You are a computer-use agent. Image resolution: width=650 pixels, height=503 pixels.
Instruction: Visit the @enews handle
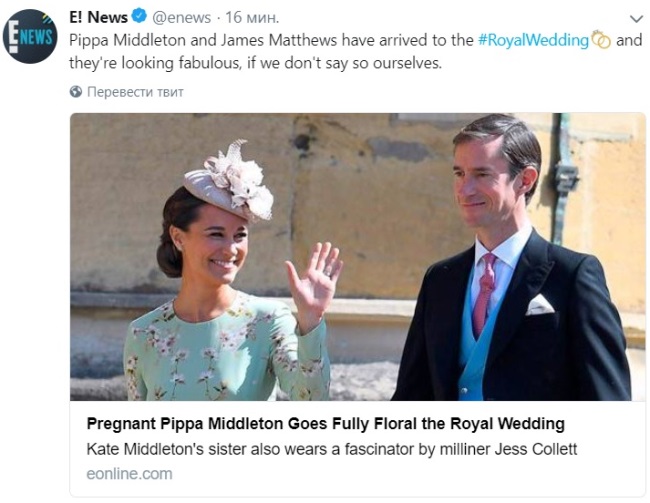pyautogui.click(x=182, y=17)
